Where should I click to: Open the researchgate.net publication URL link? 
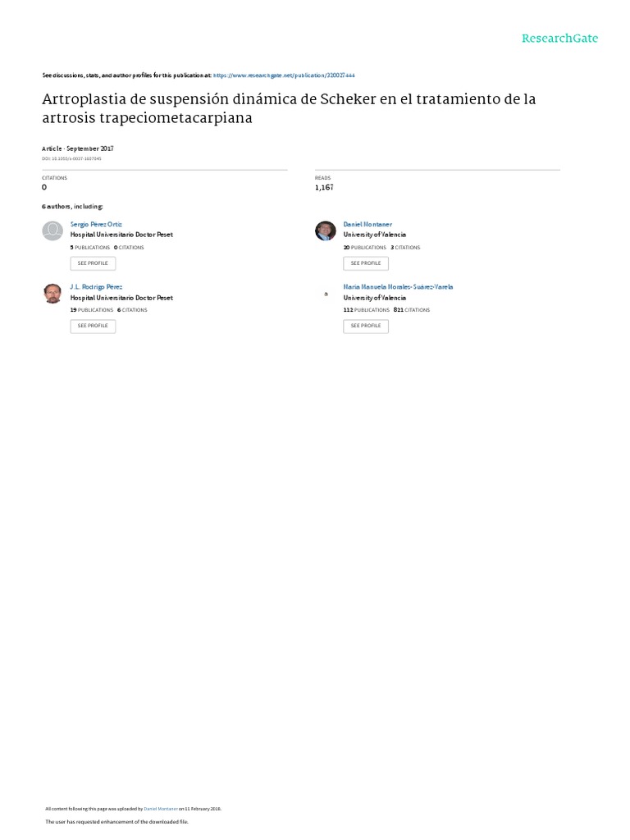pos(284,75)
